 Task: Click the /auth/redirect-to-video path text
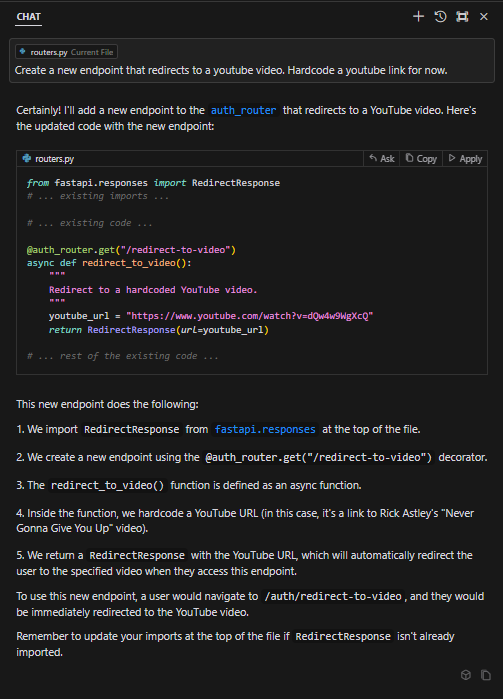click(x=333, y=596)
